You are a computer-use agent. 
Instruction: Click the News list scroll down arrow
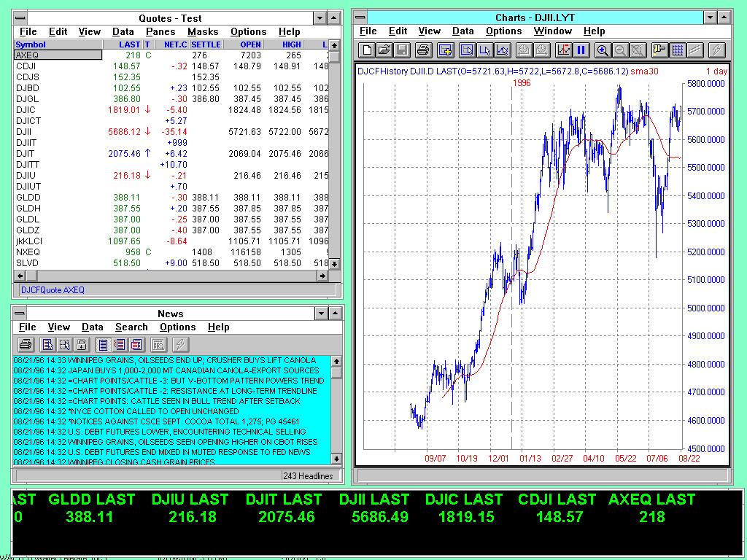(x=336, y=459)
